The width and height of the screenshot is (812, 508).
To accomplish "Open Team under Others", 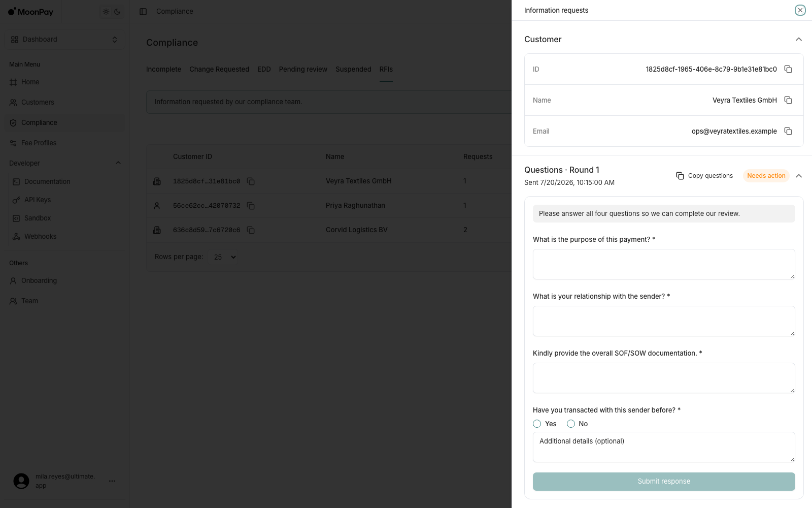I will tap(64, 301).
